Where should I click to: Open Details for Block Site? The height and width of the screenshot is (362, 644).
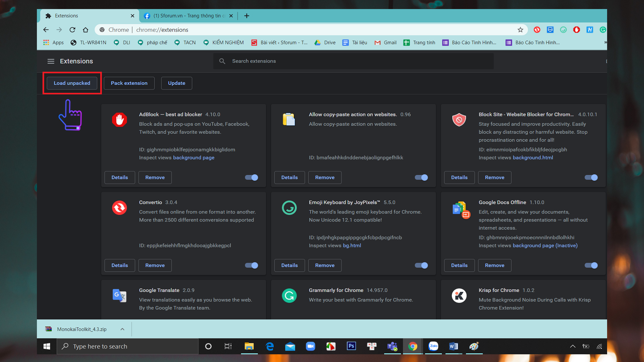(x=459, y=177)
